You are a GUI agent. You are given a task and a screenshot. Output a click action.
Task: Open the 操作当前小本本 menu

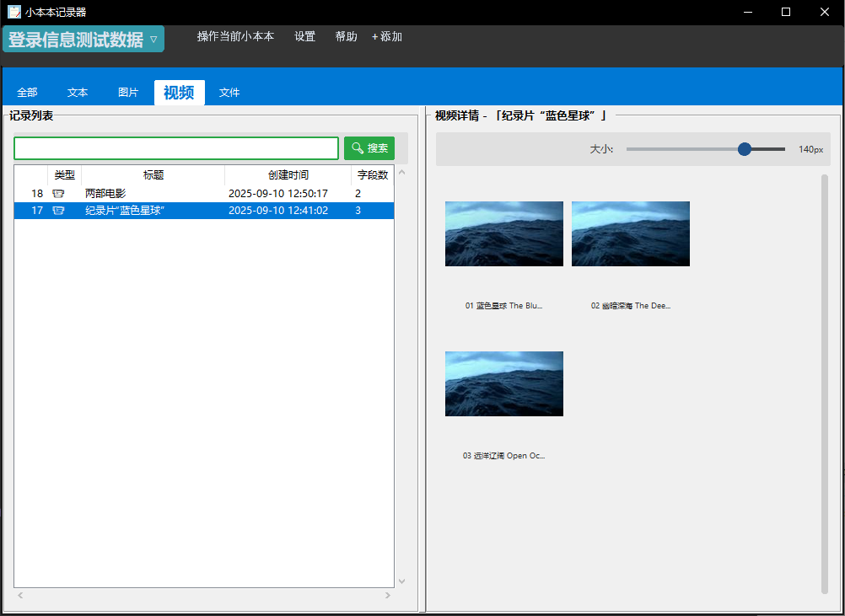[235, 37]
